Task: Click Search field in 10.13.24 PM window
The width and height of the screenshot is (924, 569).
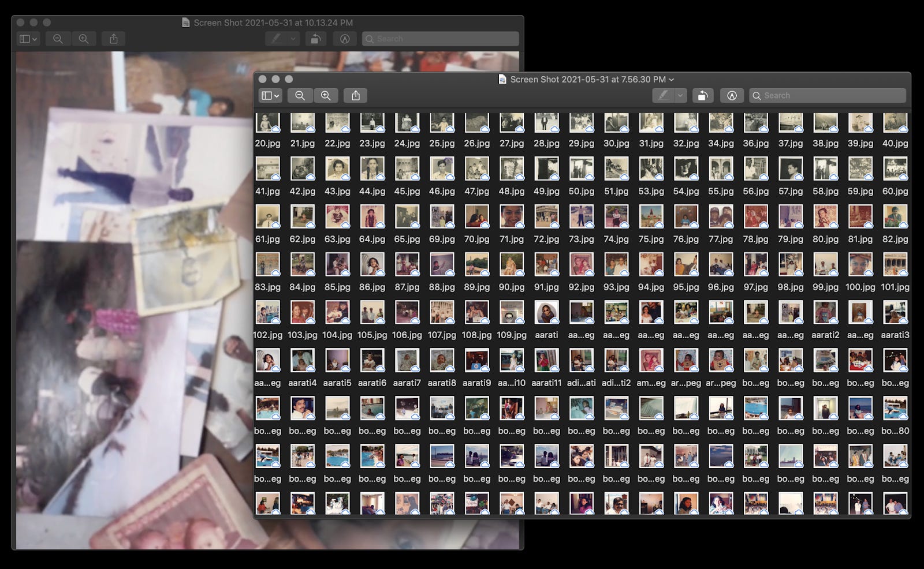Action: tap(441, 39)
